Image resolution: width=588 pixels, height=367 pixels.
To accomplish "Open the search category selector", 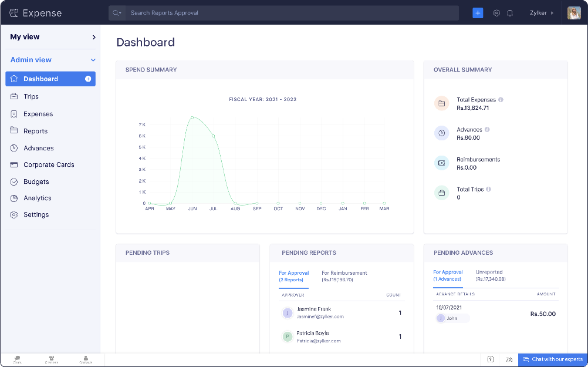I will click(x=115, y=12).
